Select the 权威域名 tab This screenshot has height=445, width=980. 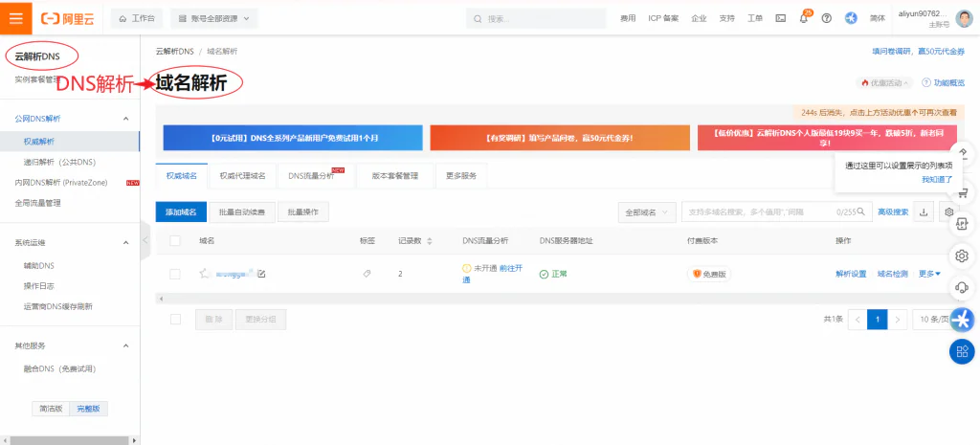181,176
